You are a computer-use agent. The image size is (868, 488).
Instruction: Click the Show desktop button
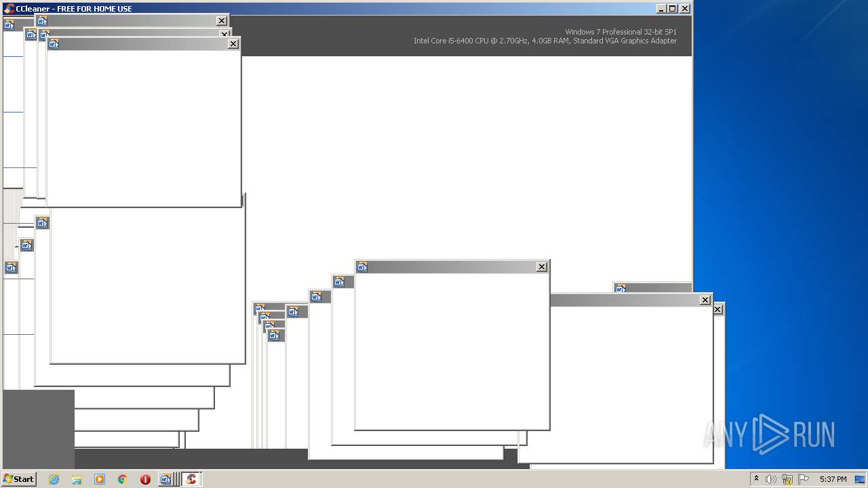(x=860, y=479)
